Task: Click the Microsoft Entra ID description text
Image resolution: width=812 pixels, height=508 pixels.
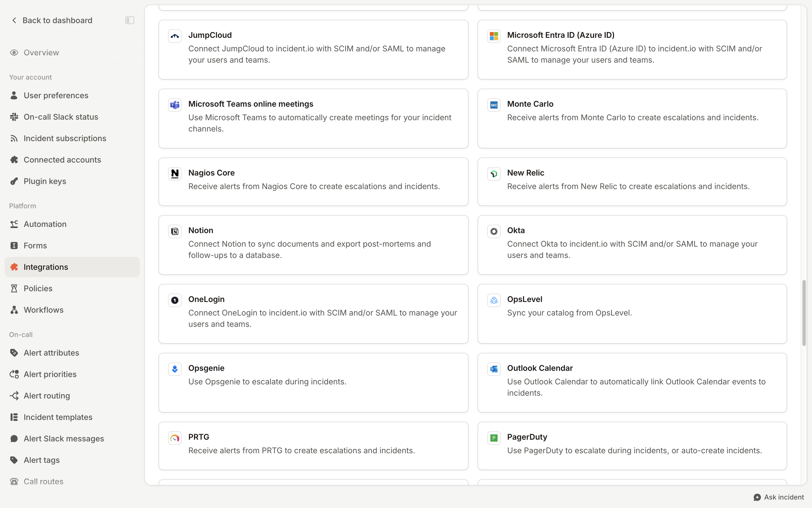Action: 634,54
